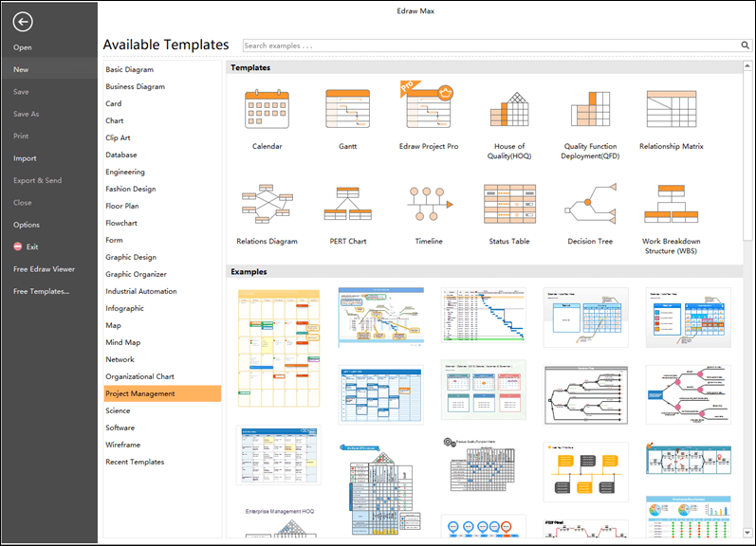Choose Import from the left menu
756x546 pixels.
point(25,158)
